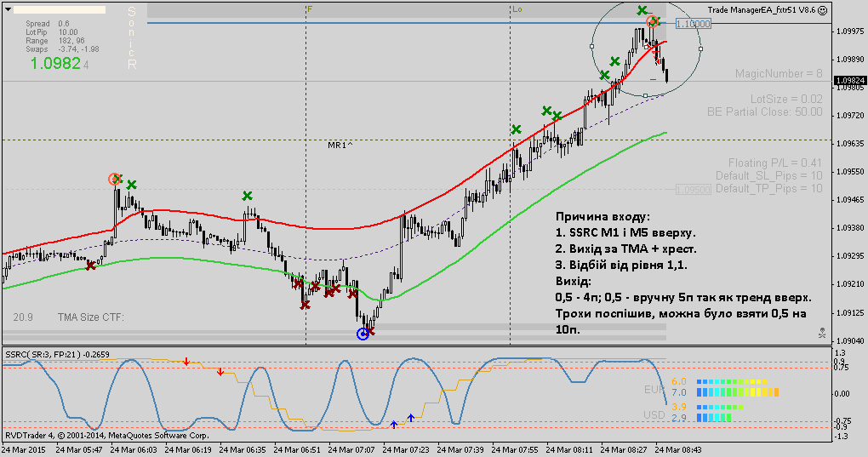The image size is (868, 457).
Task: Click the BE Partial Close: 50.00 label
Action: point(764,111)
